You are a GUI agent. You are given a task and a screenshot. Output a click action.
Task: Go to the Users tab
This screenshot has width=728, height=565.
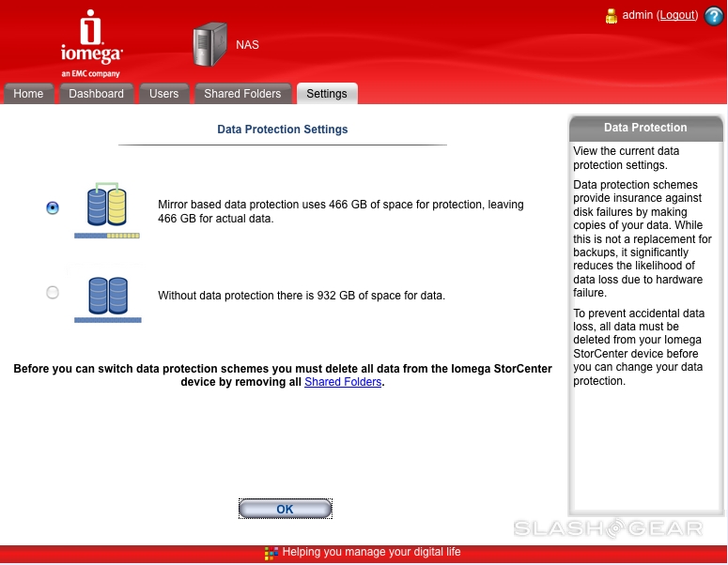pyautogui.click(x=163, y=94)
